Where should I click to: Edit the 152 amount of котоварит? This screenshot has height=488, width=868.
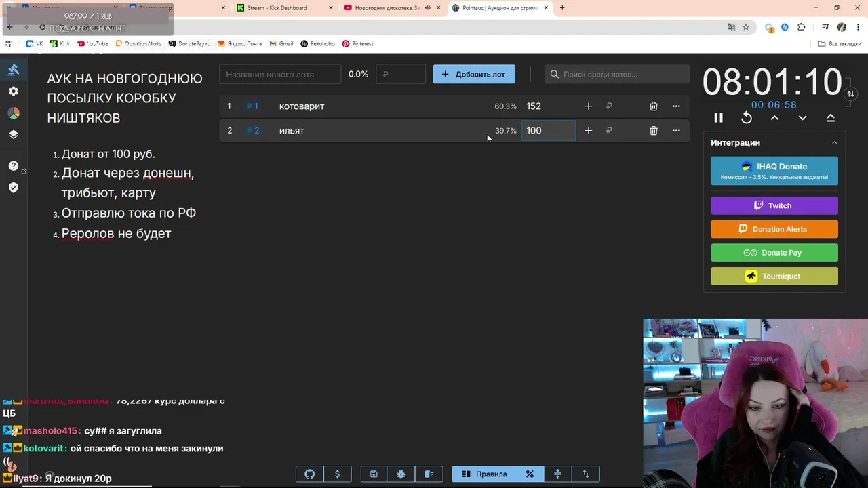tap(548, 106)
